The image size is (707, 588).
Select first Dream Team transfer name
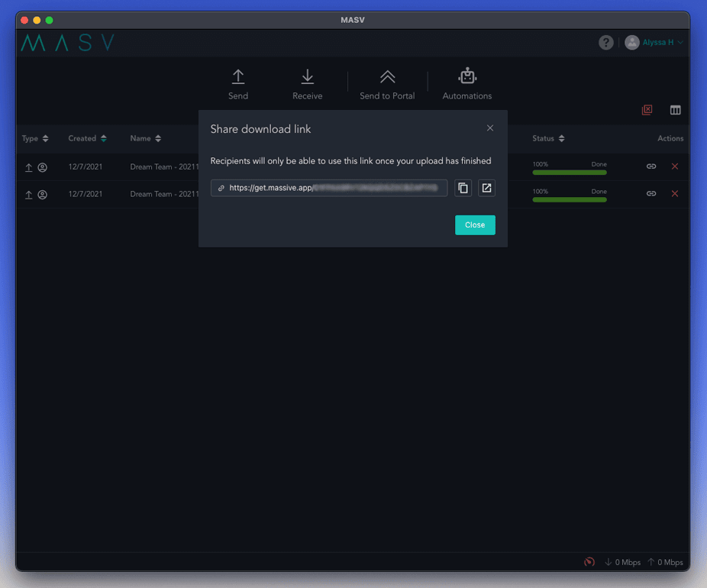pos(164,166)
